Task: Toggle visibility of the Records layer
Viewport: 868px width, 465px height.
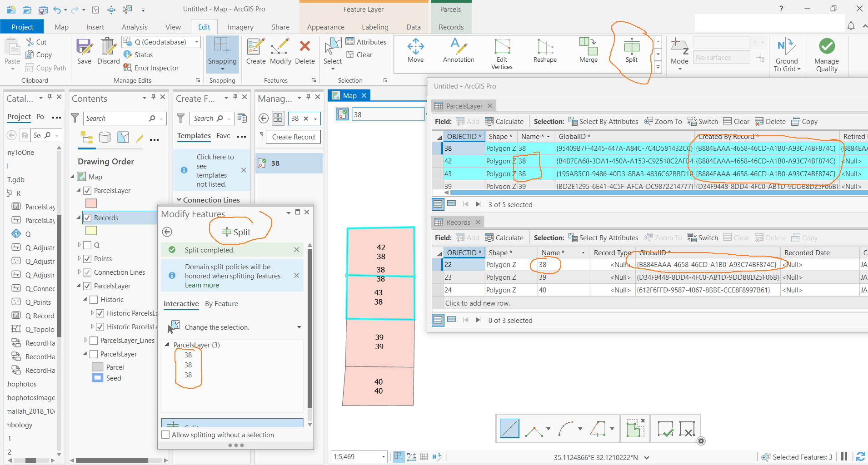Action: click(87, 218)
